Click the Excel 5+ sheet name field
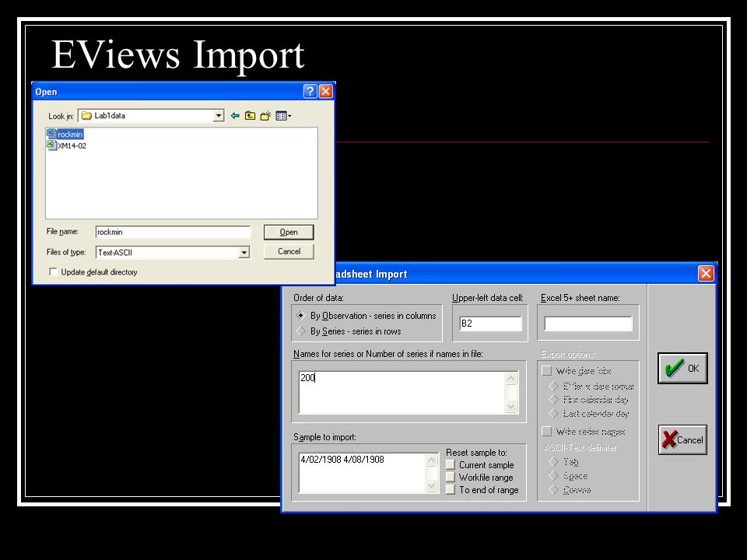Viewport: 747px width, 560px height. [x=588, y=324]
